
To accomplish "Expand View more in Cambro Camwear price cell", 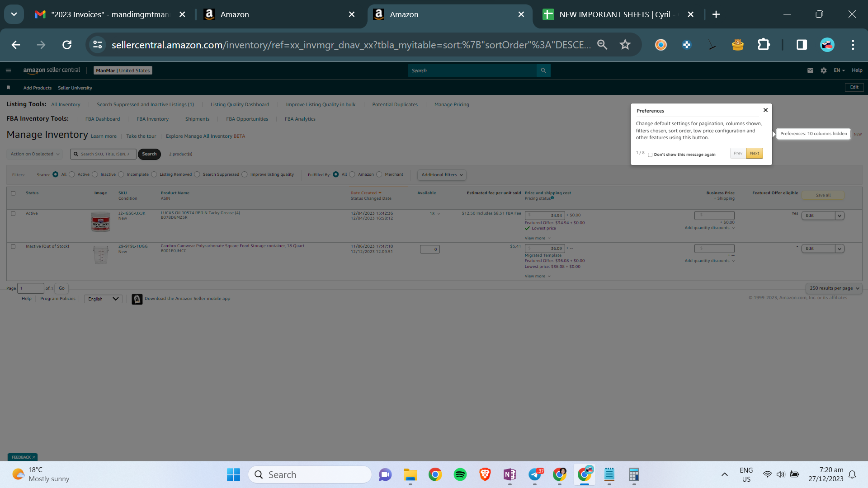I will click(x=538, y=276).
